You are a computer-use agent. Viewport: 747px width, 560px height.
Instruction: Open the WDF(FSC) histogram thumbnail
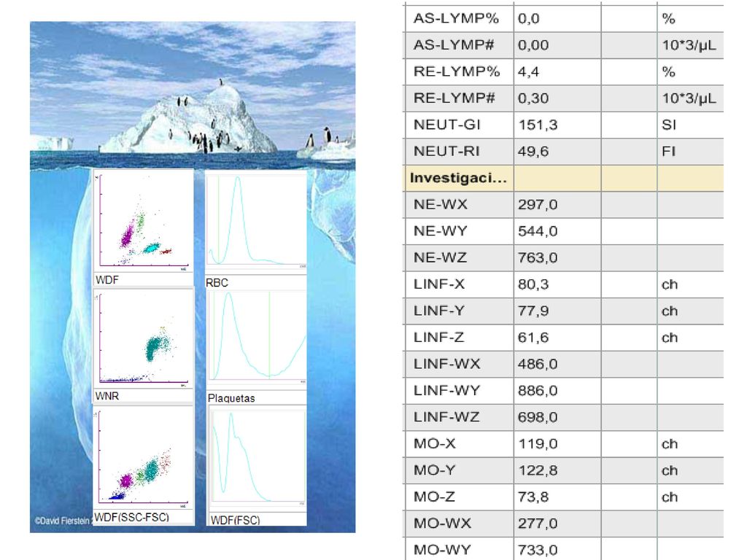click(x=258, y=459)
